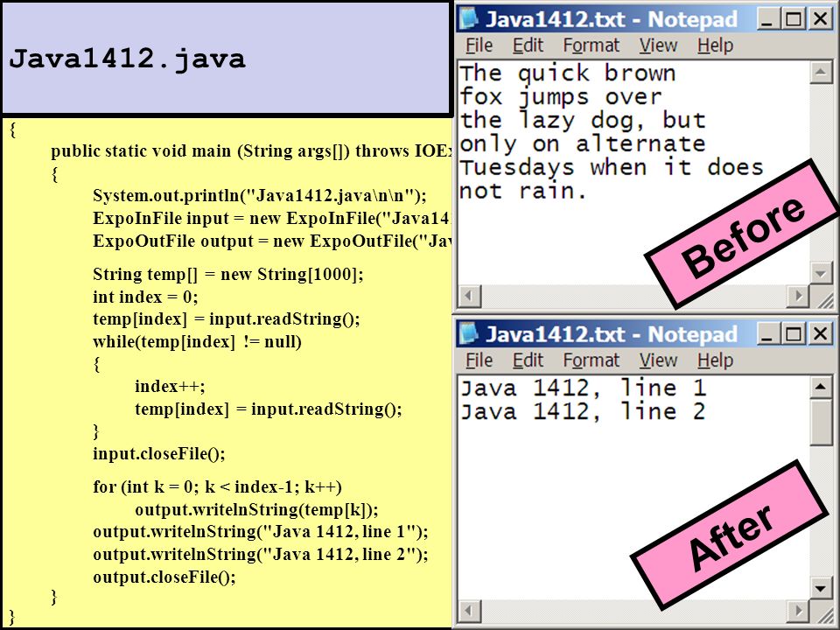Click the System.out.println code line
This screenshot has width=840, height=630.
[260, 195]
